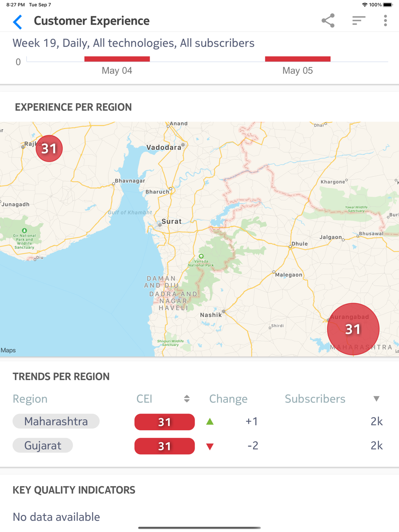Select the Maharashtra region pill
Image resolution: width=399 pixels, height=532 pixels.
56,421
